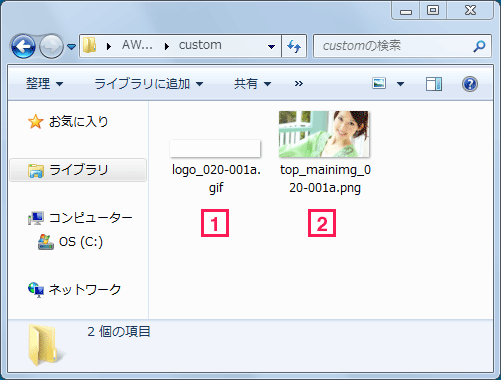Select OS (C:) drive in sidebar

point(81,242)
